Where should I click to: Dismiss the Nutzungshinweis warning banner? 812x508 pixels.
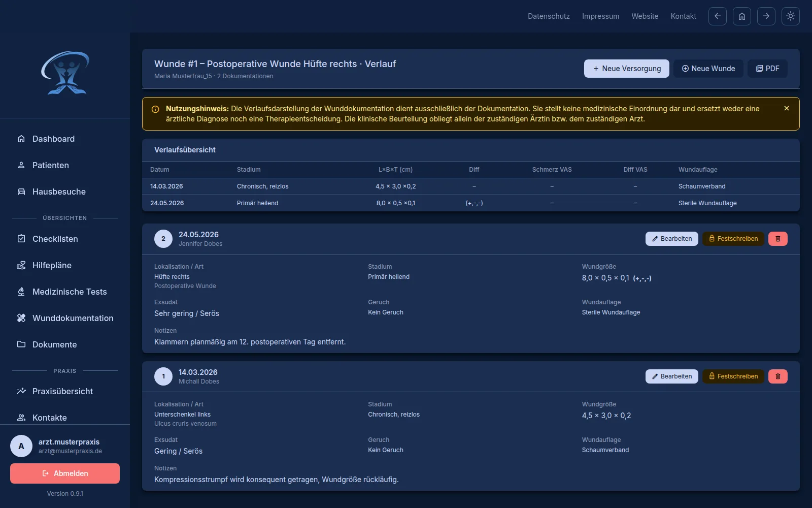787,108
